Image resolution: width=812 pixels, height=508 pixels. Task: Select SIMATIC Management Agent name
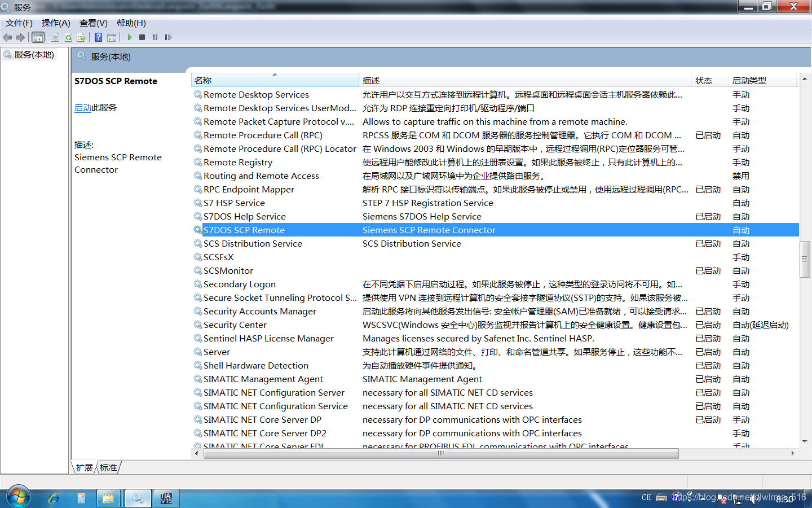tap(263, 379)
